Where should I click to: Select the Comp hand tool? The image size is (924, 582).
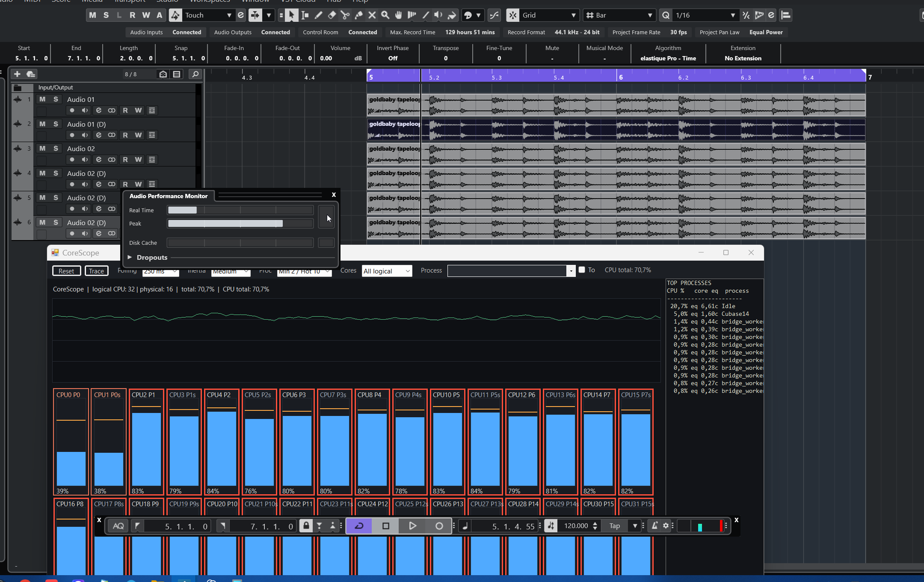coord(398,15)
